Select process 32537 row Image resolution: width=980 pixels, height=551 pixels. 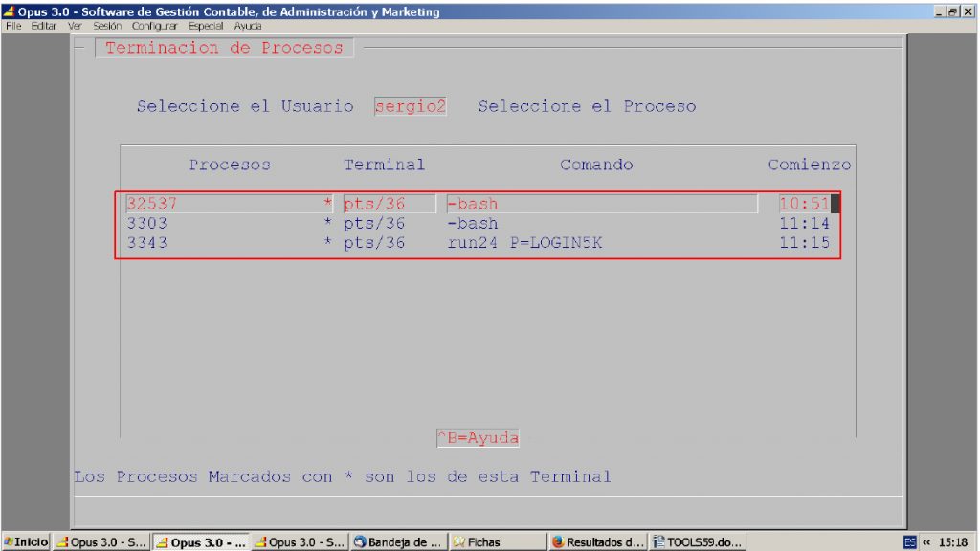479,204
